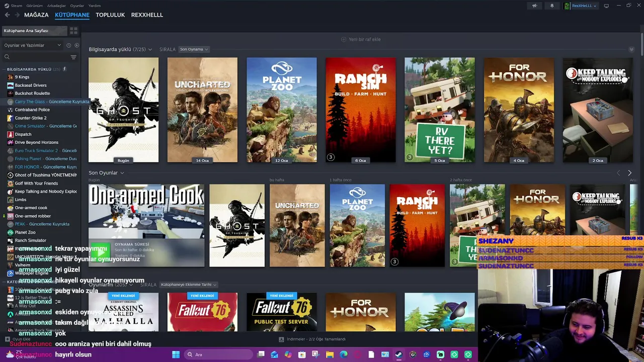Click the Steam icon in taskbar
This screenshot has height=362, width=644.
[x=398, y=354]
